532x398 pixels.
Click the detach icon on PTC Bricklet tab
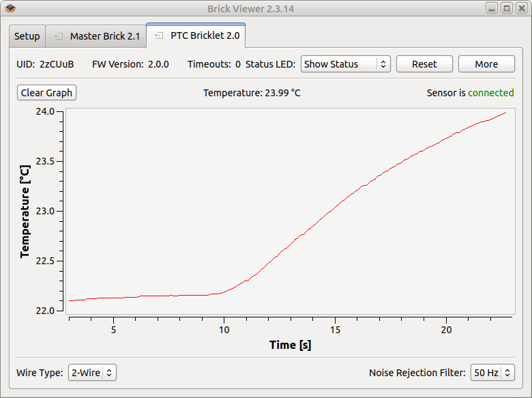(x=158, y=35)
